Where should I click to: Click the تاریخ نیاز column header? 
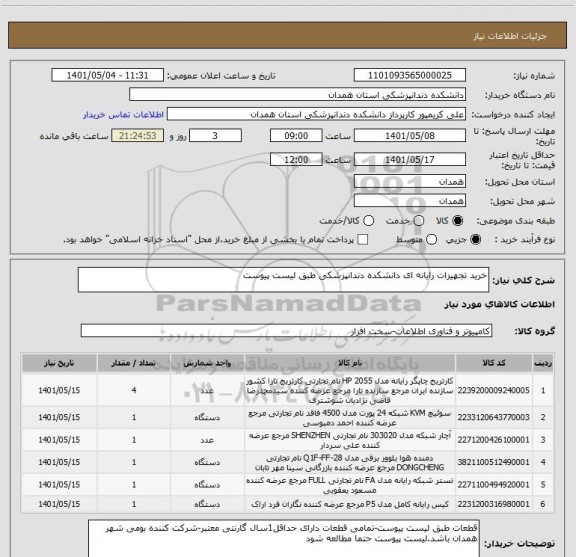click(x=59, y=363)
